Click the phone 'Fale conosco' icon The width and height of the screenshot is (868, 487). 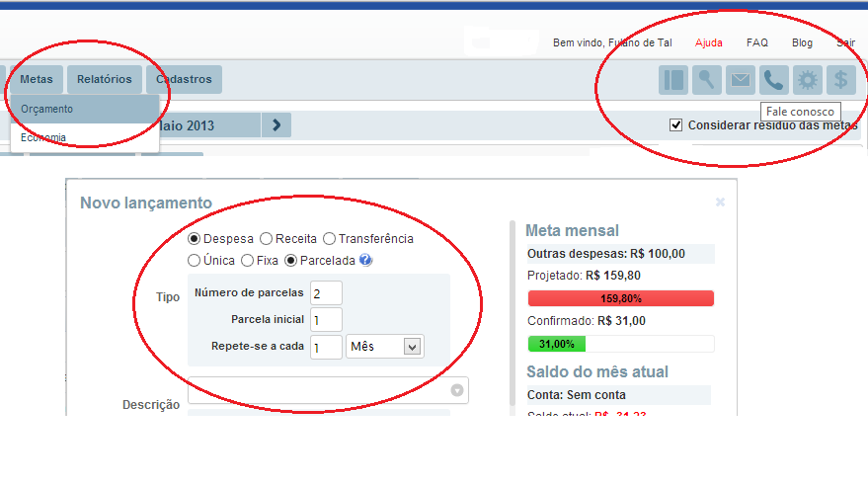[774, 80]
